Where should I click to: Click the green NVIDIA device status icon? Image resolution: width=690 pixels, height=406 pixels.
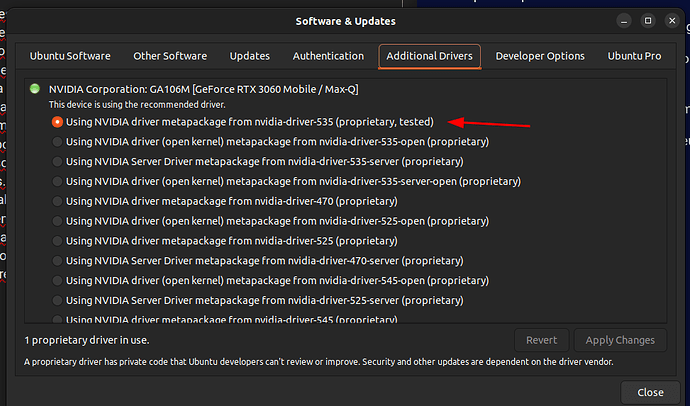[35, 89]
